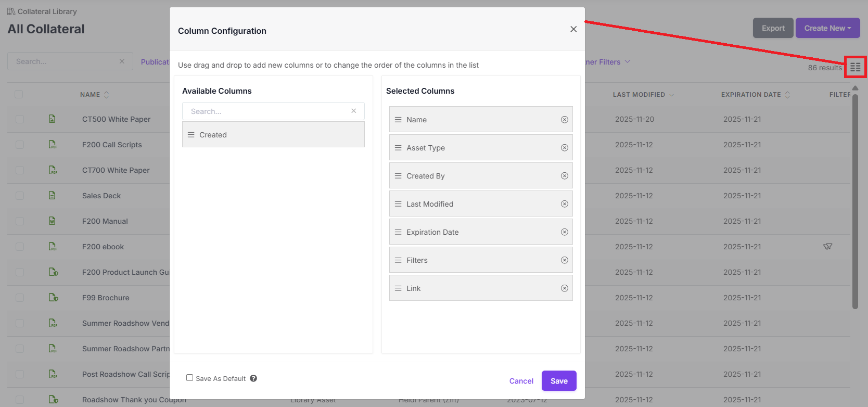The width and height of the screenshot is (868, 407).
Task: Open the Collateral Library breadcrumb link
Action: click(47, 11)
